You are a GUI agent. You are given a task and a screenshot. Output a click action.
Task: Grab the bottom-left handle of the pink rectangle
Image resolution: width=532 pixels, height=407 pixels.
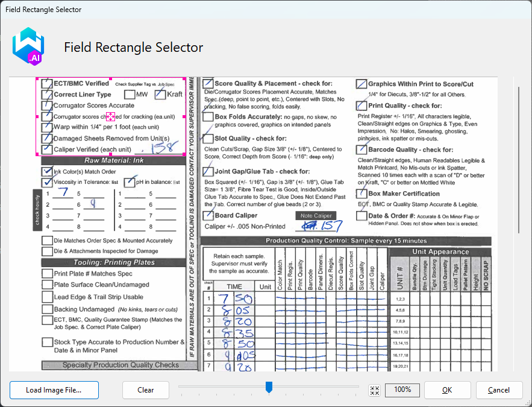click(x=37, y=154)
